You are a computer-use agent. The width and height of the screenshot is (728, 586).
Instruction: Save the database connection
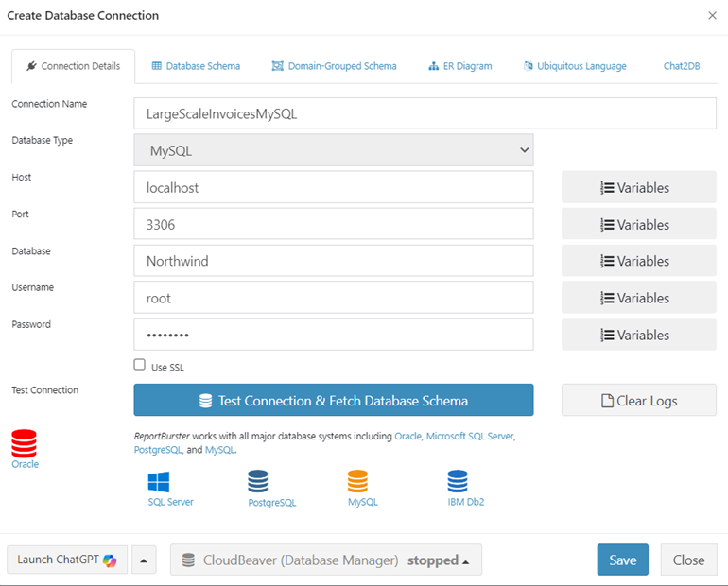622,560
